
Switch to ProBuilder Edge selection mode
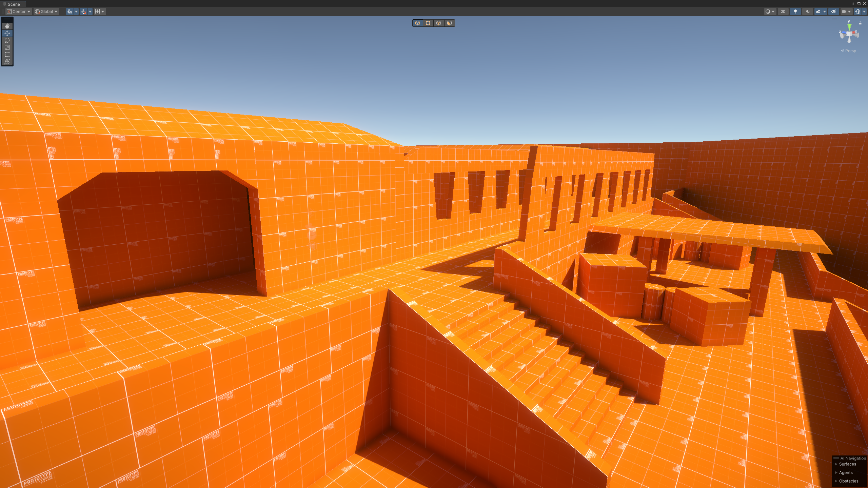pyautogui.click(x=439, y=23)
